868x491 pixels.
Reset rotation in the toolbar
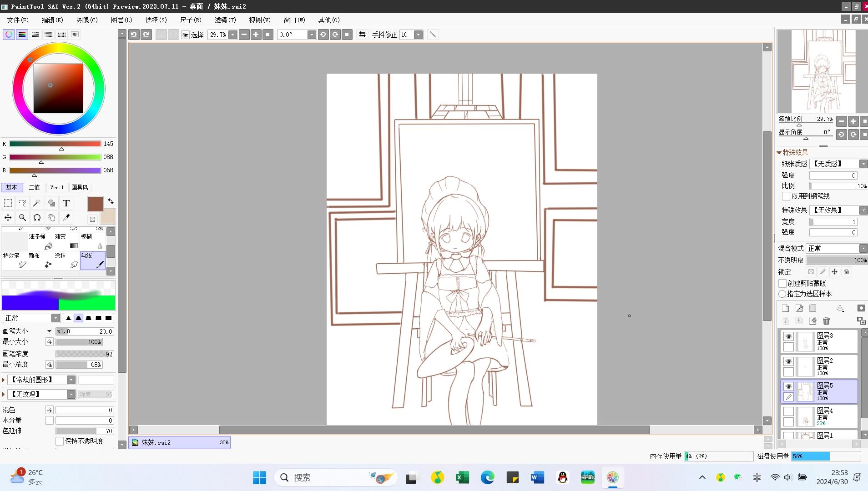coord(347,35)
